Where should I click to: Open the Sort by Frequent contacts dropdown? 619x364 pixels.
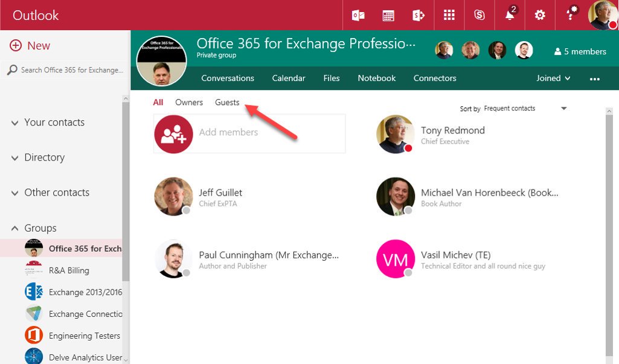[x=513, y=109]
